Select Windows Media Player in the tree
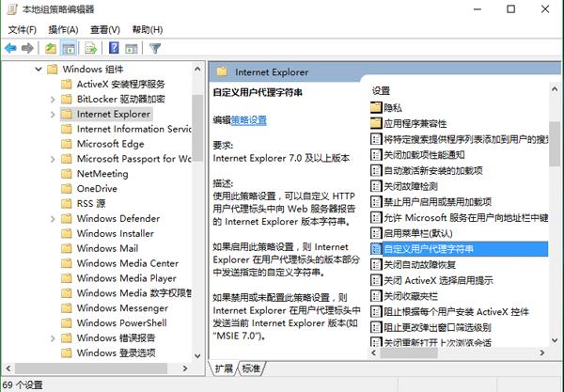Screen dimensions: 564x392 127,278
